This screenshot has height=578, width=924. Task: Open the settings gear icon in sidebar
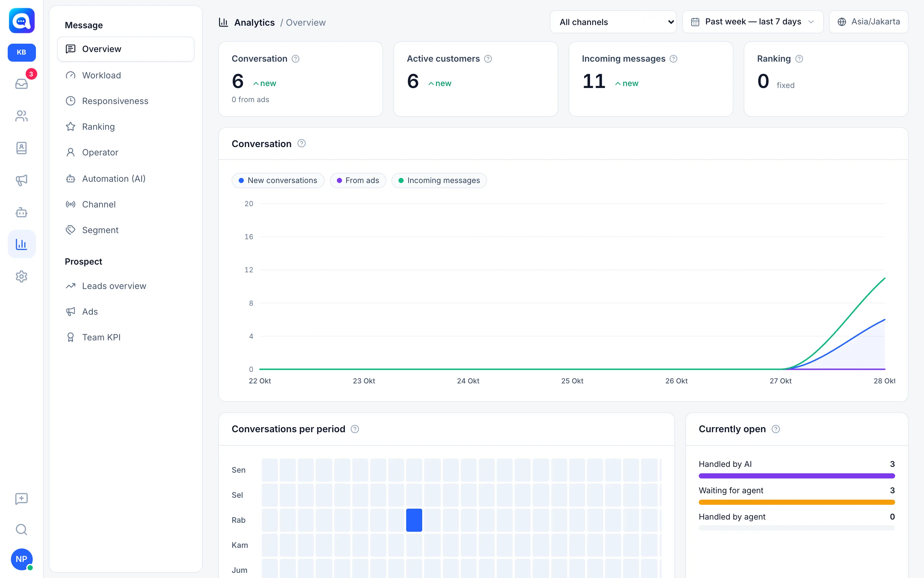[x=21, y=276]
